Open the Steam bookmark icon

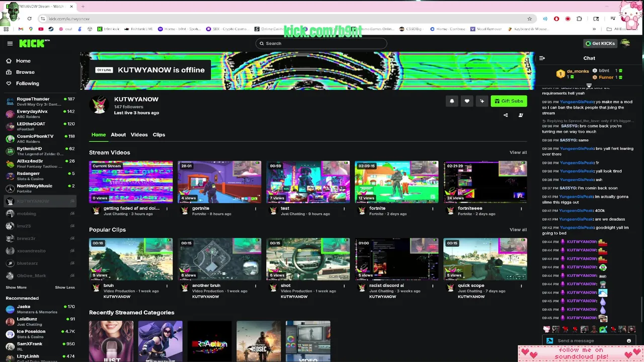pyautogui.click(x=50, y=29)
